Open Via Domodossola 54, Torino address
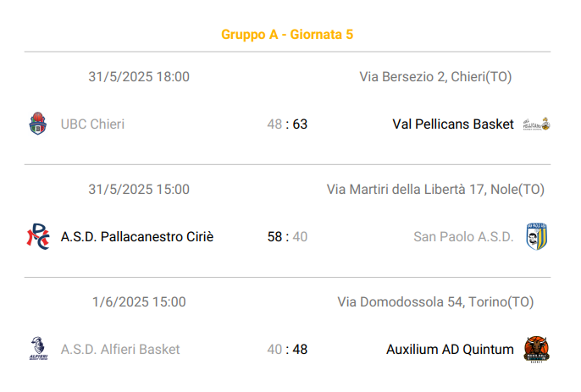Viewport: 581px width, 392px height. (x=435, y=302)
